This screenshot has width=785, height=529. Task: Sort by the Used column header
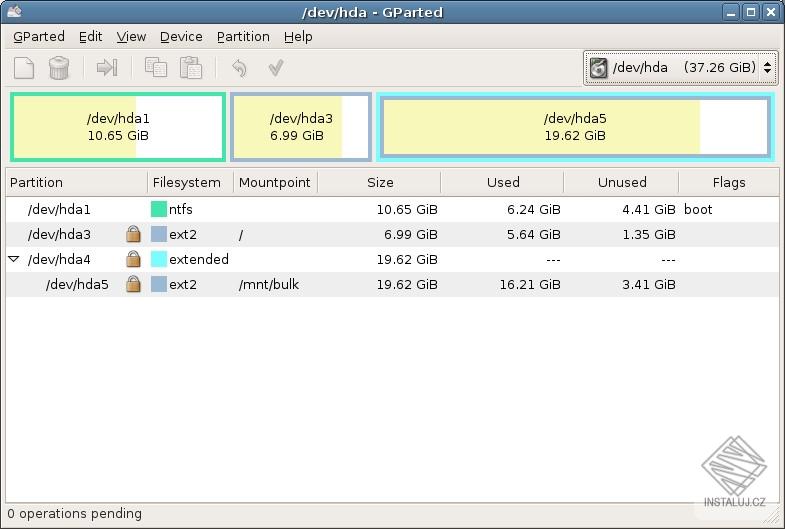[x=503, y=182]
